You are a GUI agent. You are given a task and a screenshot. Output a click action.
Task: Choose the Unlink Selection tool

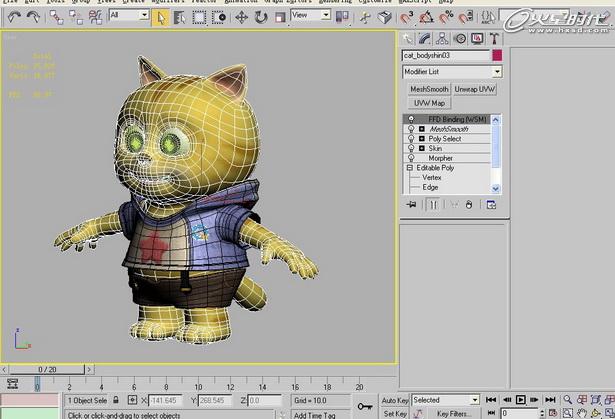click(76, 17)
